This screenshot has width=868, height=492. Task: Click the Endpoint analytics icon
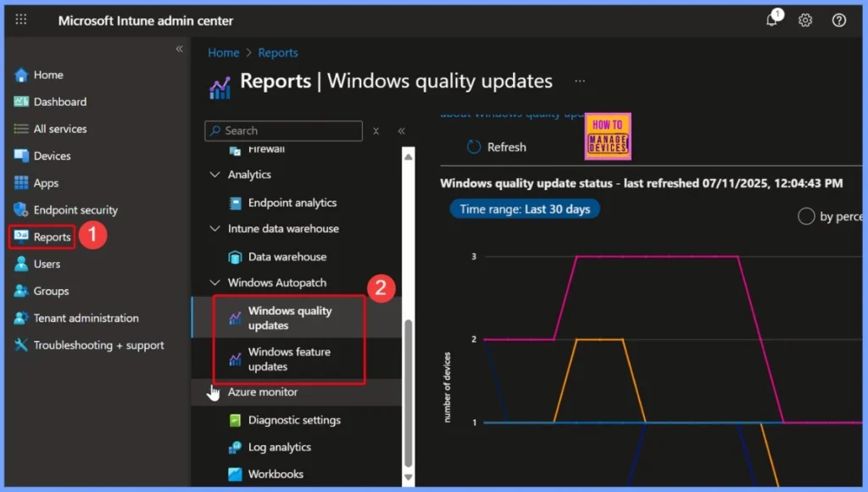(x=236, y=204)
